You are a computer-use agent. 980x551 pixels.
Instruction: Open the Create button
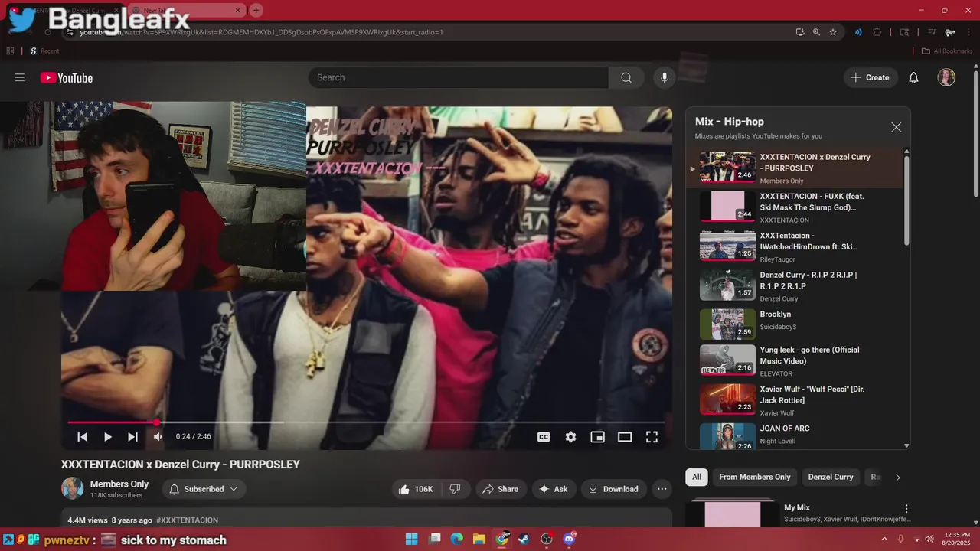pyautogui.click(x=871, y=77)
